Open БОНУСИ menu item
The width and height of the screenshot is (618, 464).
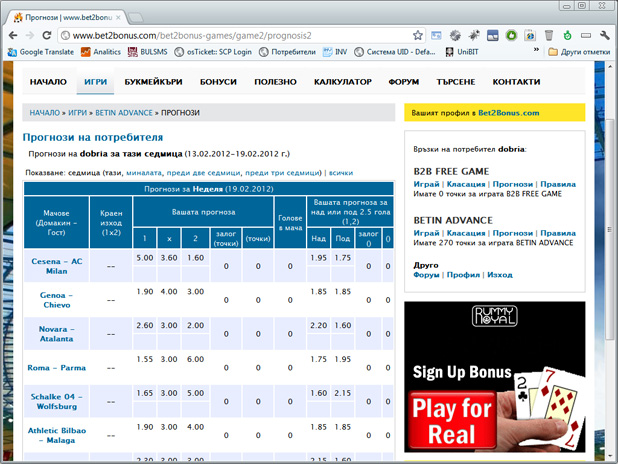(218, 82)
